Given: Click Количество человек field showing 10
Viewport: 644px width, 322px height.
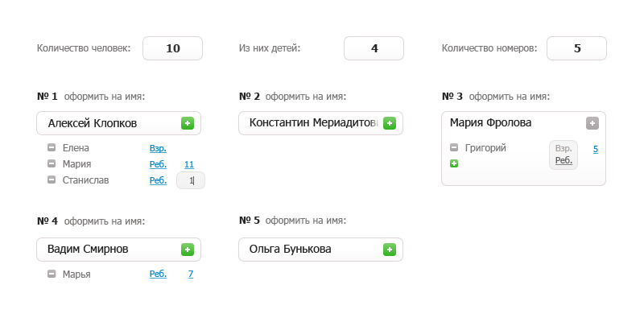Looking at the screenshot, I should (x=172, y=48).
